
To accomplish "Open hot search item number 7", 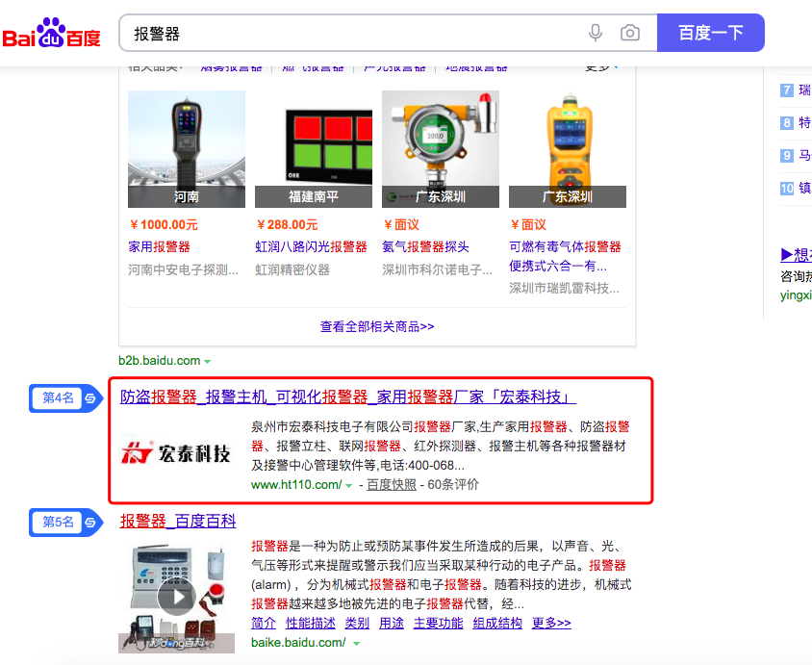I will coord(796,90).
